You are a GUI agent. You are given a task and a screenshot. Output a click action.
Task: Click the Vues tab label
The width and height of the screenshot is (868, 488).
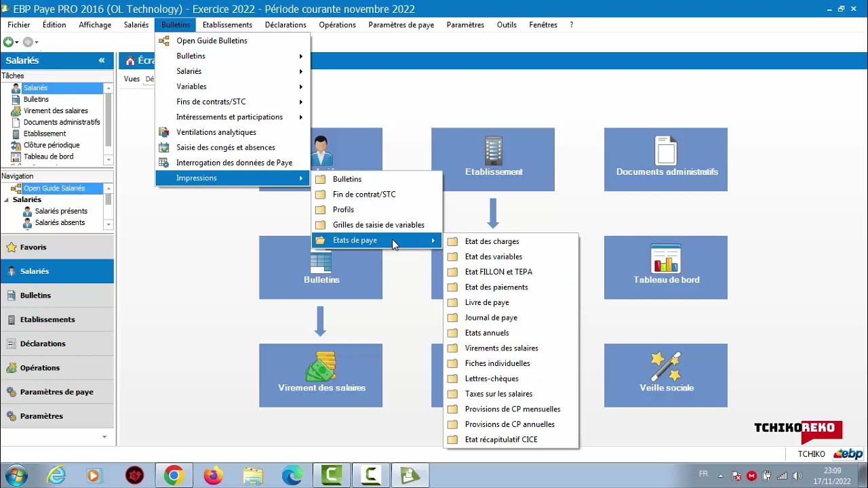pos(132,79)
